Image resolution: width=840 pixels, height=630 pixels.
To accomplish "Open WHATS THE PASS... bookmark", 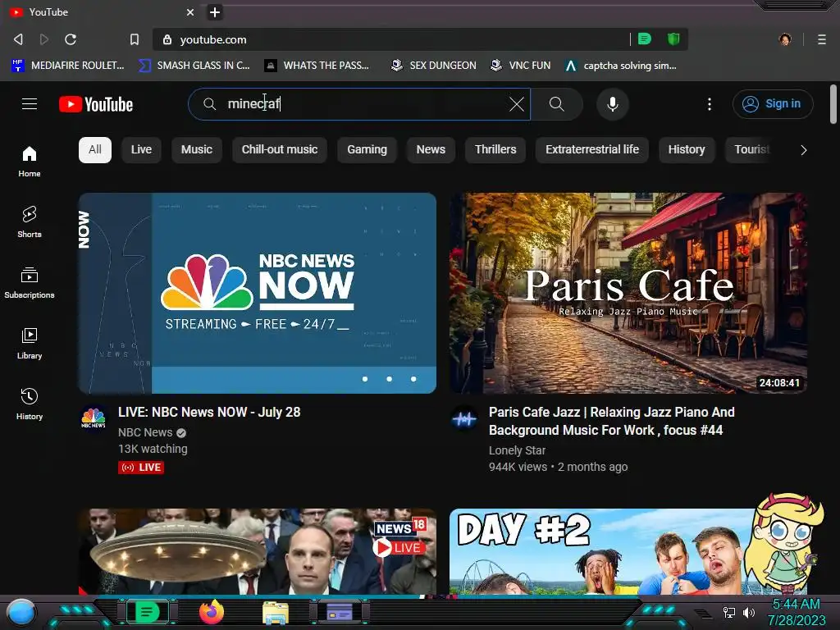I will (317, 66).
